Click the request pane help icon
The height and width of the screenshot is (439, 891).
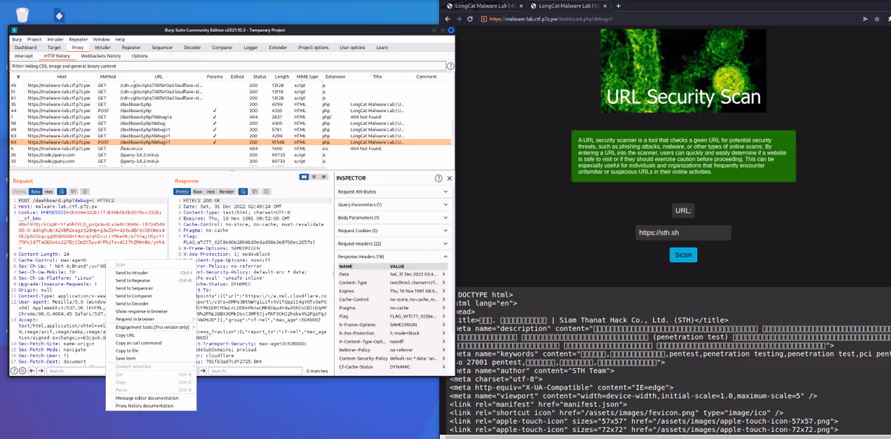(14, 371)
